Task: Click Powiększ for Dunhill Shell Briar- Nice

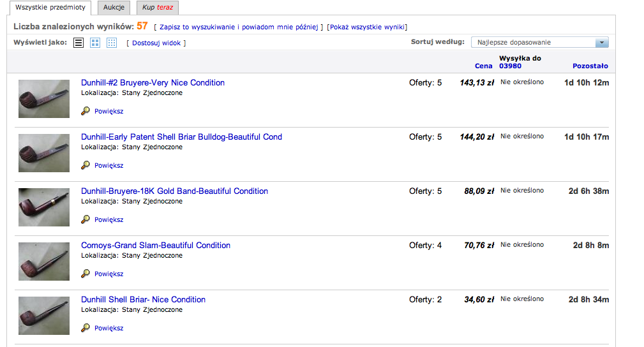Action: click(x=109, y=328)
